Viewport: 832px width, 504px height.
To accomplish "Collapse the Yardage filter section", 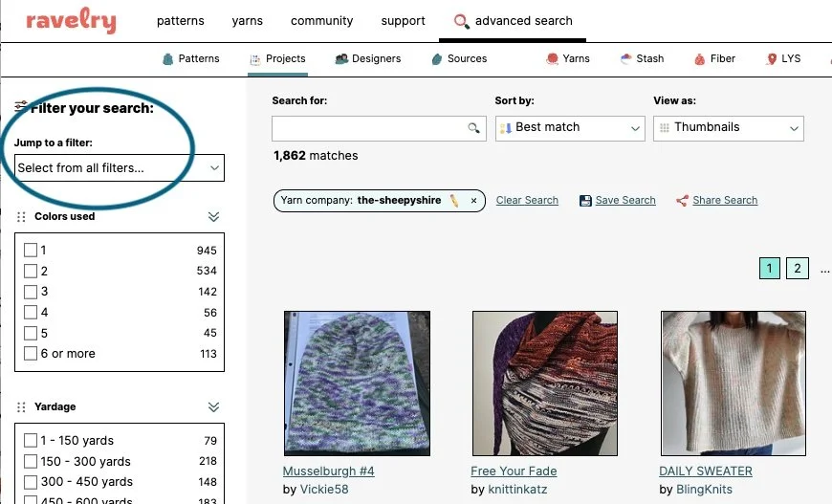I will 214,406.
